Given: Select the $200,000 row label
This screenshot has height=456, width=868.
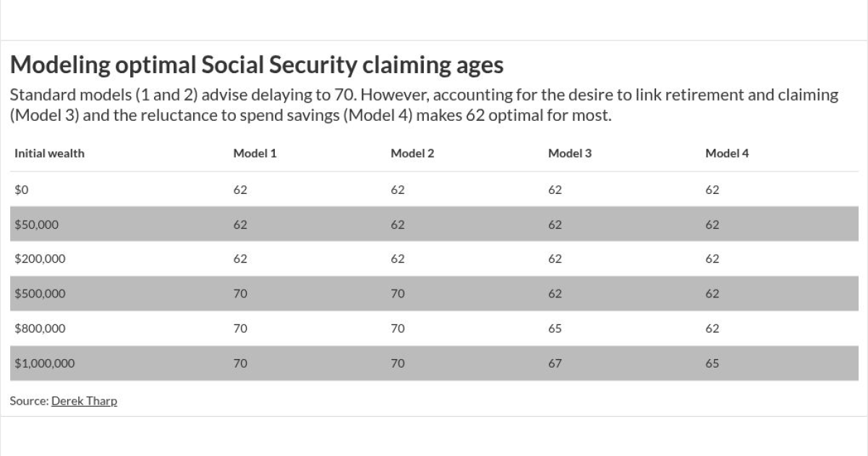Looking at the screenshot, I should tap(40, 259).
